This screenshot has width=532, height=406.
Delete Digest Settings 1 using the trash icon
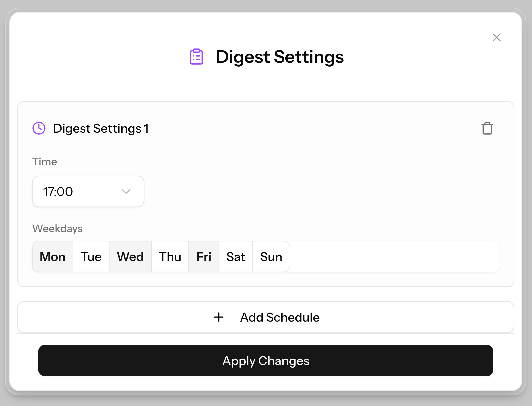[487, 128]
